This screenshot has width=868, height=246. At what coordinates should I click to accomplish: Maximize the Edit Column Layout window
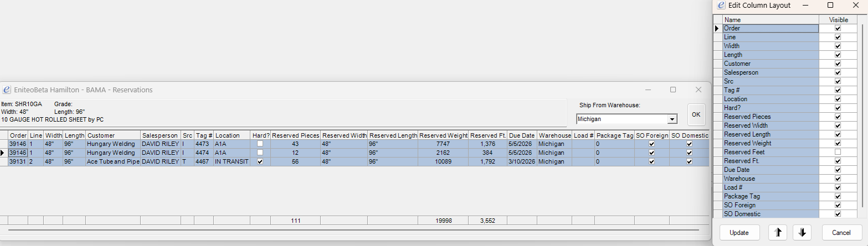pyautogui.click(x=830, y=5)
